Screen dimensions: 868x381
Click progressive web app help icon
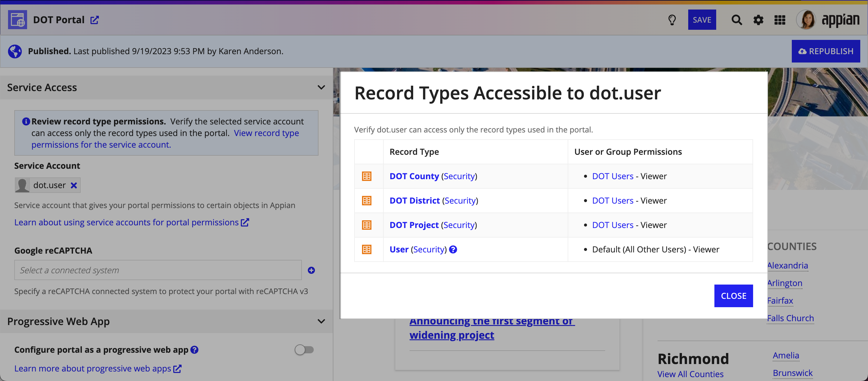tap(194, 350)
